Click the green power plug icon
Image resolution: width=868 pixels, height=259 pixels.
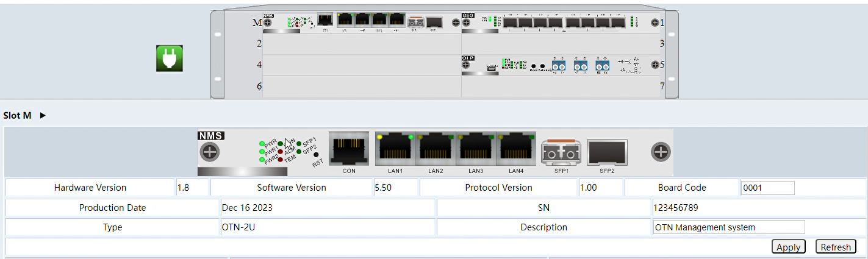169,59
